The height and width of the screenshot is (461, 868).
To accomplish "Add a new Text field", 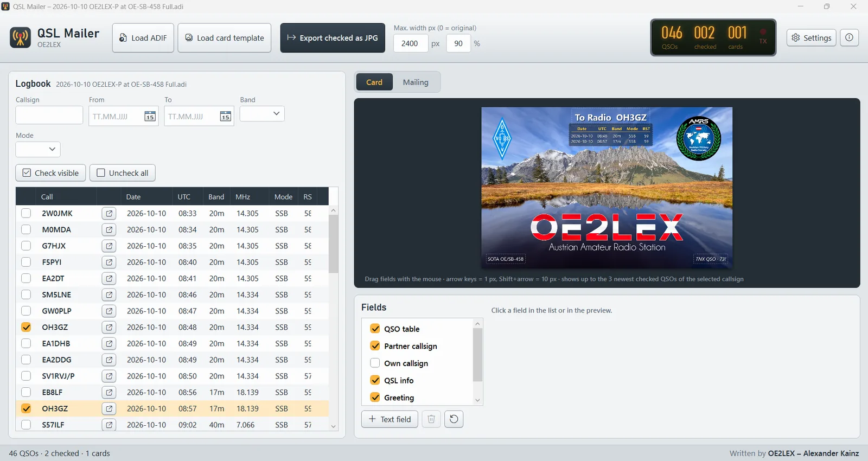I will [x=390, y=419].
